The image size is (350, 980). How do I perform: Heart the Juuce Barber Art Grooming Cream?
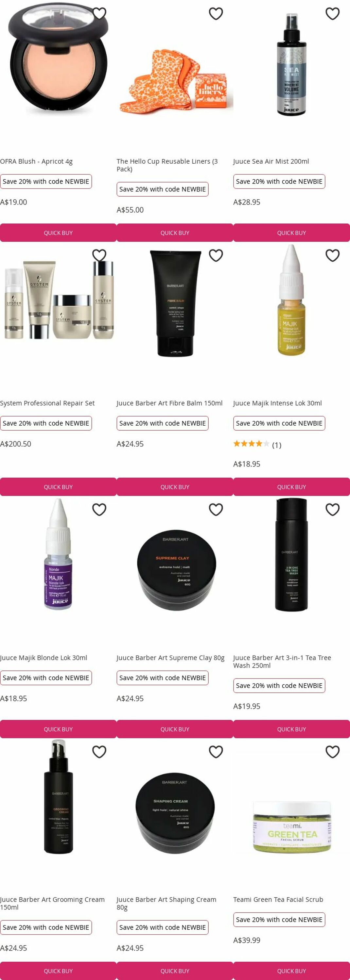pyautogui.click(x=99, y=752)
